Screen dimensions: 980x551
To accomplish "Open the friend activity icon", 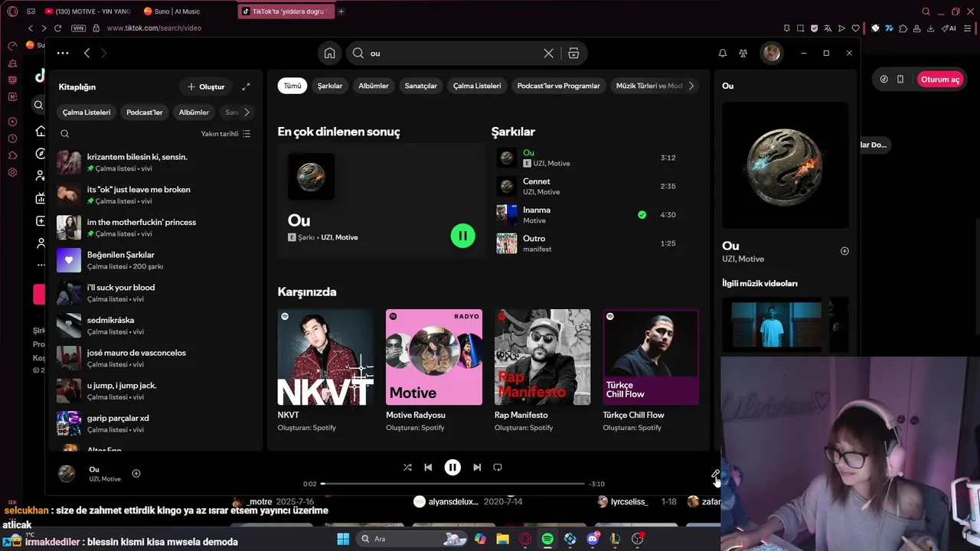I will coord(743,53).
